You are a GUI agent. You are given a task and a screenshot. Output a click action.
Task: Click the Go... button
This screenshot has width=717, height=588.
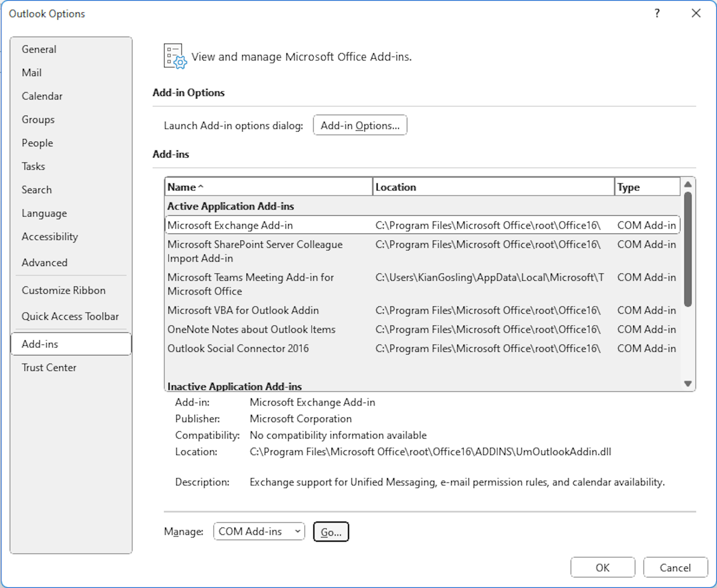[331, 532]
